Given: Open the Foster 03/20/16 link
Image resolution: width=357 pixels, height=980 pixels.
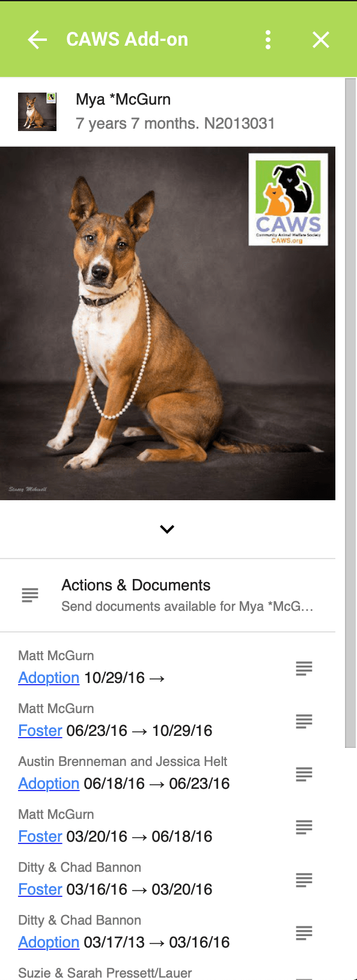Looking at the screenshot, I should click(40, 836).
